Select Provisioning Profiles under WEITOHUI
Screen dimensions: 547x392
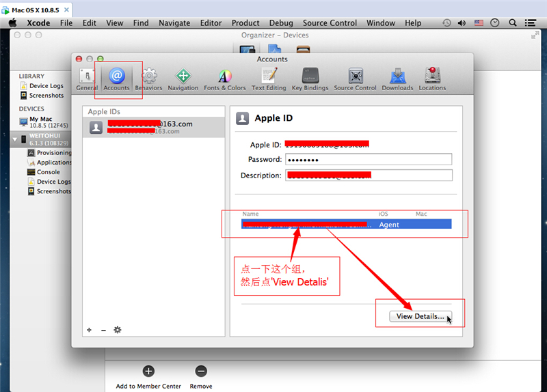click(49, 152)
